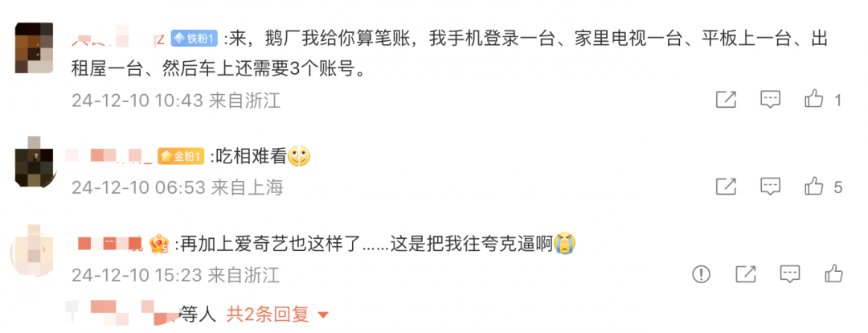Click the crown membership badge
The height and width of the screenshot is (333, 868).
[158, 243]
